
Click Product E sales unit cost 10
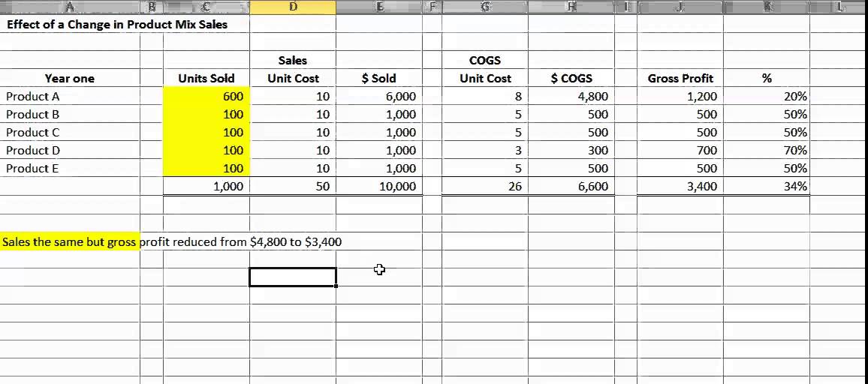pyautogui.click(x=293, y=168)
